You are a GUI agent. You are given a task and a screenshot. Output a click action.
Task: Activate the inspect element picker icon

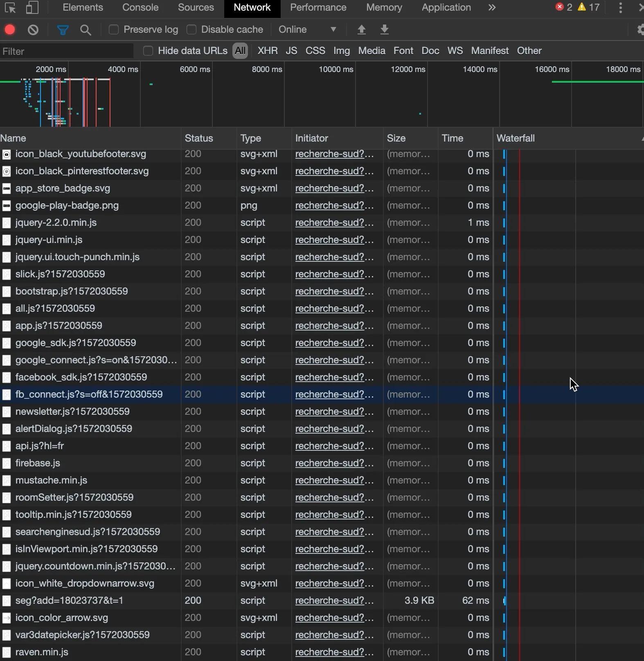click(x=10, y=8)
